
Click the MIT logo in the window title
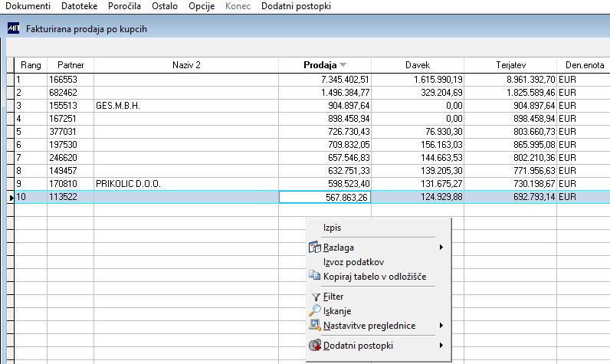click(13, 28)
